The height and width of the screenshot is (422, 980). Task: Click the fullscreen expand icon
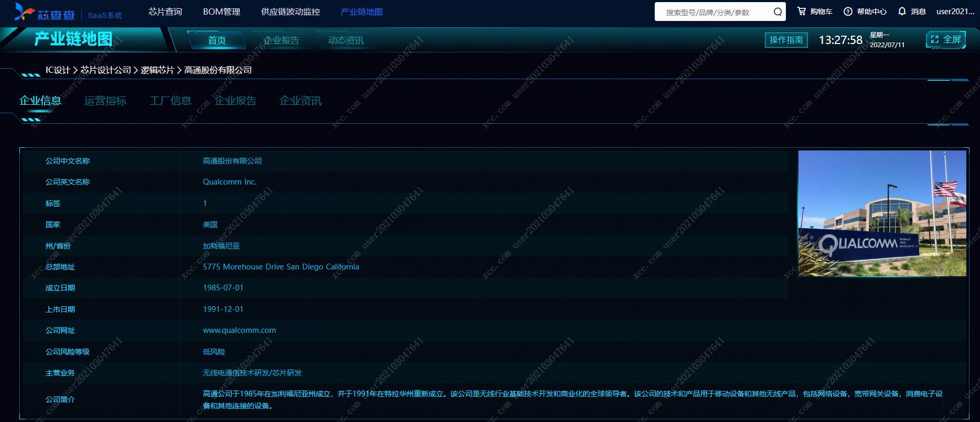[x=934, y=39]
